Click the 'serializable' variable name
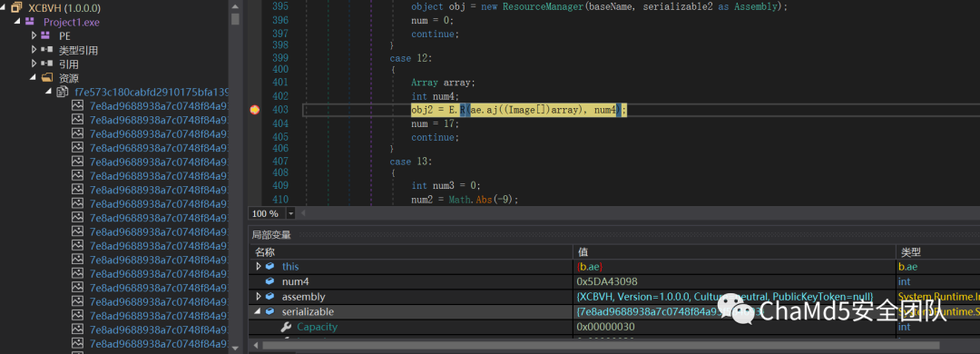Image resolution: width=980 pixels, height=354 pixels. tap(308, 311)
